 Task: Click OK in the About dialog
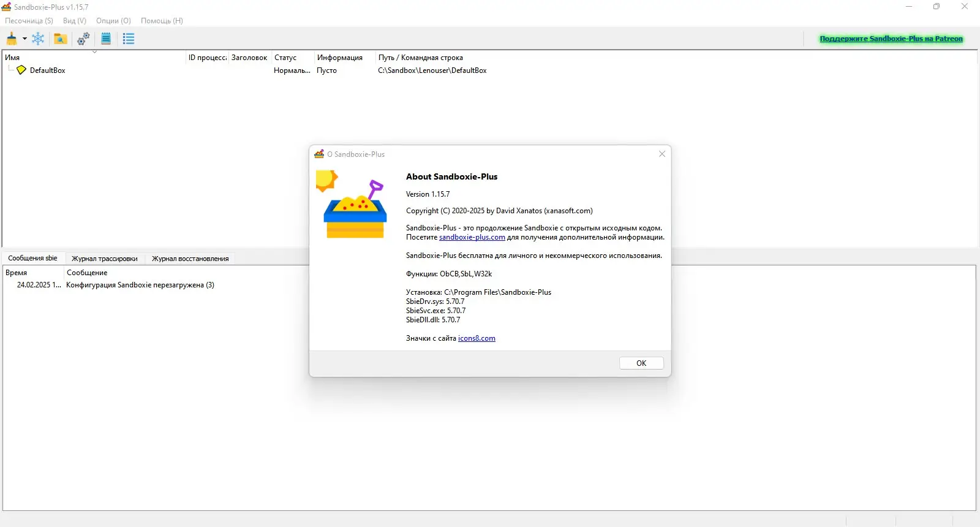[641, 363]
